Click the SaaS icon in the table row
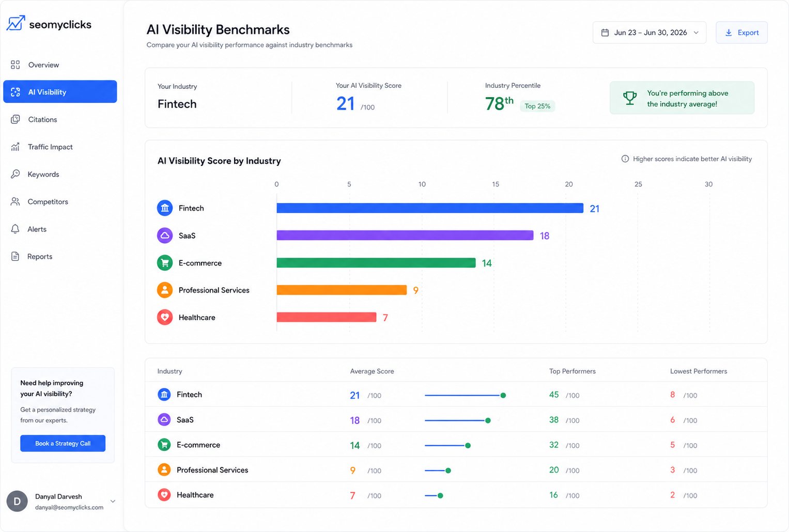Image resolution: width=789 pixels, height=532 pixels. click(164, 419)
